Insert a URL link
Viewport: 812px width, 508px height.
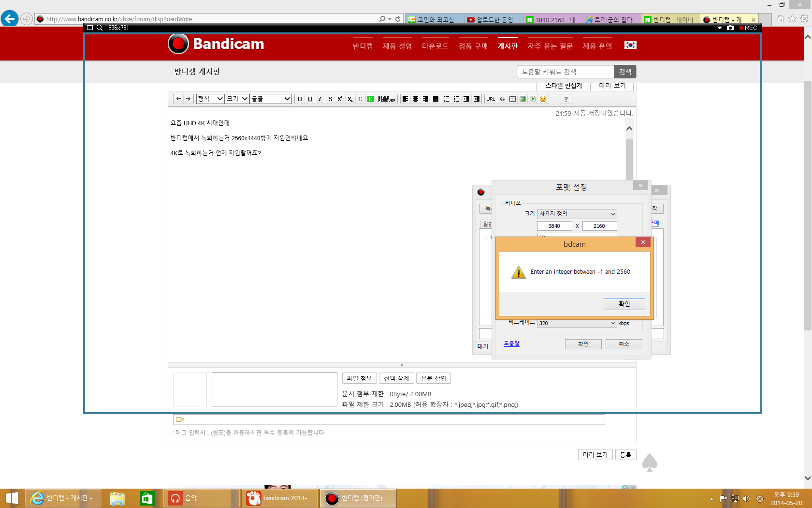491,99
